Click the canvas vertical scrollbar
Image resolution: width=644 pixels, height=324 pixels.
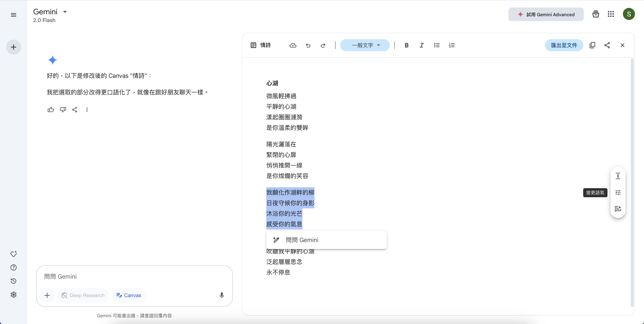click(632, 183)
